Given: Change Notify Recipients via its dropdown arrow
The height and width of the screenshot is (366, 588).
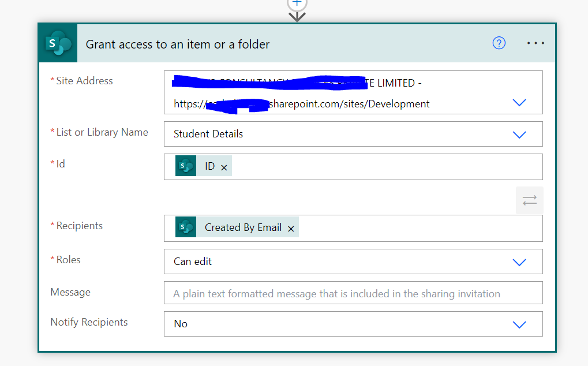Looking at the screenshot, I should [x=518, y=324].
